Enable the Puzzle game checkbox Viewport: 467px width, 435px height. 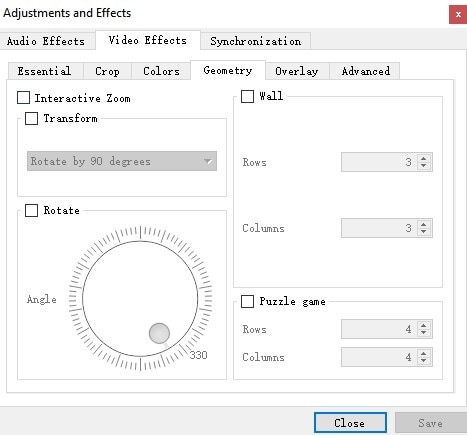coord(247,301)
